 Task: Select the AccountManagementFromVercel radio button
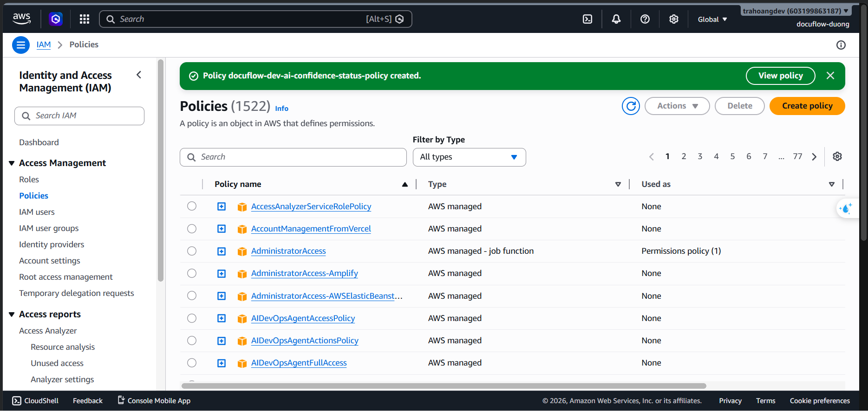tap(192, 229)
